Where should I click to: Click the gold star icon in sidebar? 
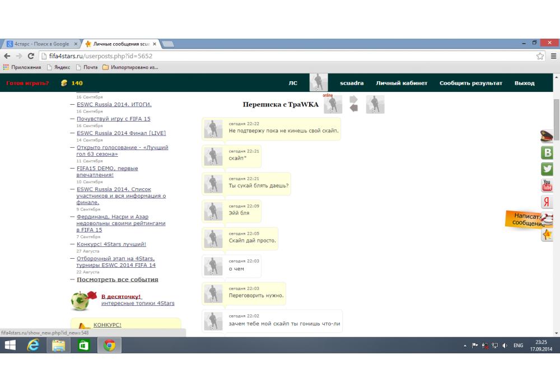pyautogui.click(x=547, y=235)
